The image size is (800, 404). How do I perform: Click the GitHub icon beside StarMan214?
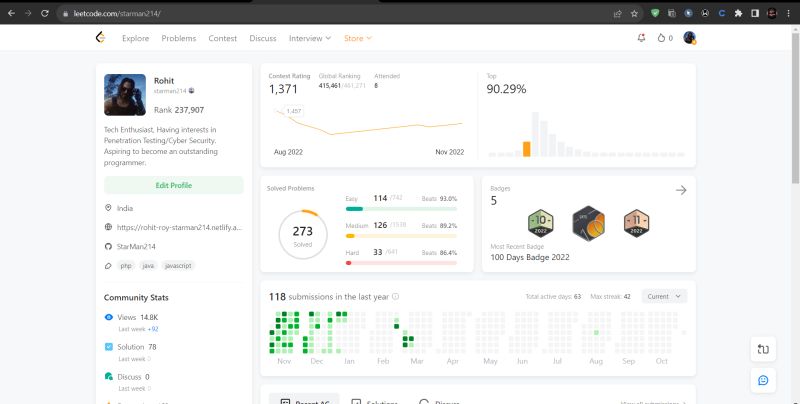point(108,246)
